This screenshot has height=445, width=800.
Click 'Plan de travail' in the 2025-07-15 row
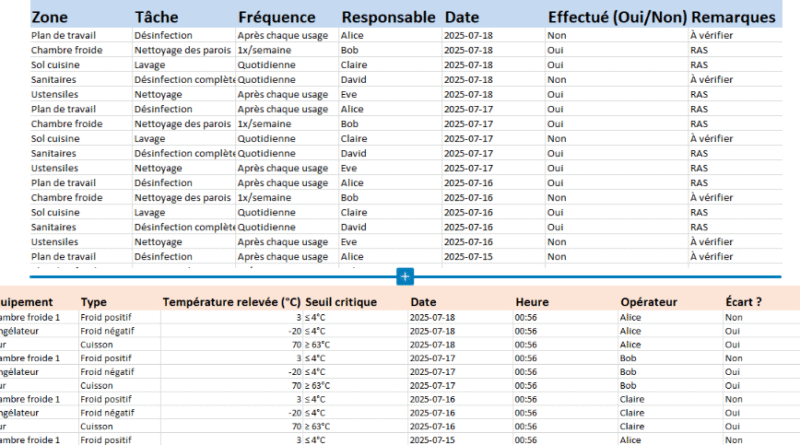[x=63, y=257]
